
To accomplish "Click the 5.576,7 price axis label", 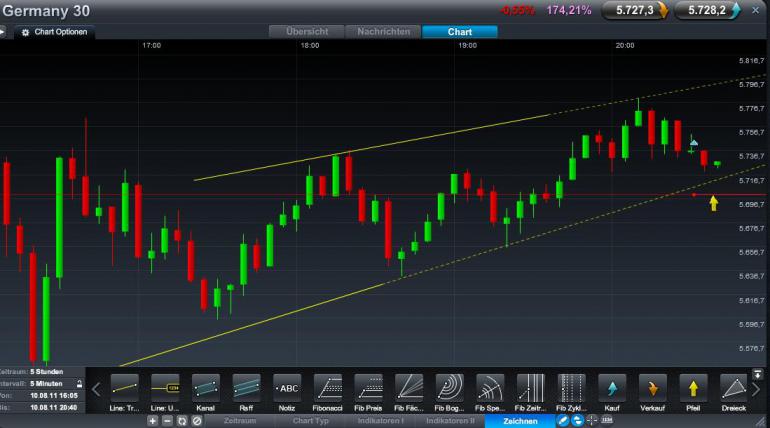I will point(751,348).
